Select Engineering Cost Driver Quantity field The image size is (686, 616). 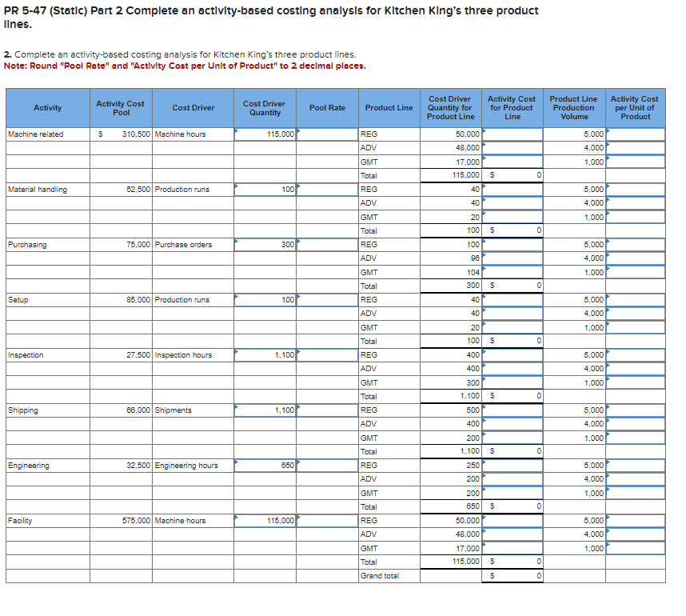click(265, 466)
